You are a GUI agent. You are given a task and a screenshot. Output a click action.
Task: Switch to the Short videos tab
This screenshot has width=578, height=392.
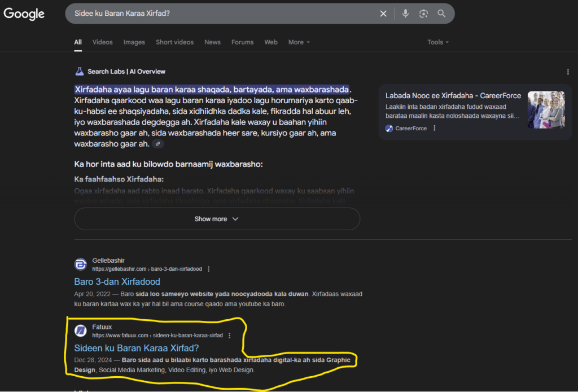[x=175, y=42]
